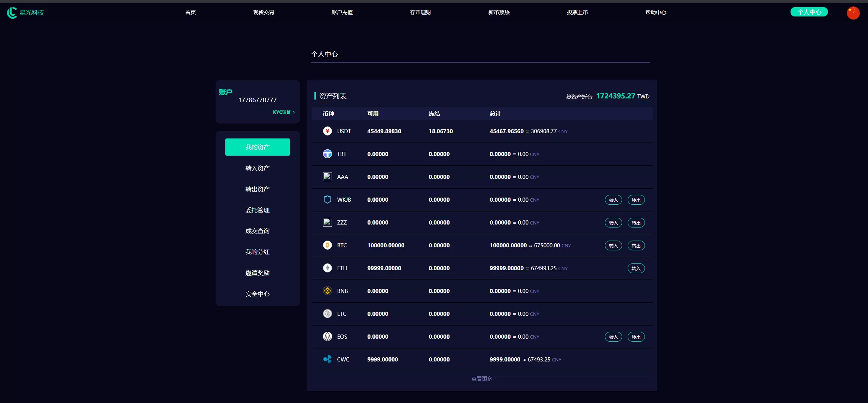Click the ETH ethereum icon

click(x=327, y=268)
